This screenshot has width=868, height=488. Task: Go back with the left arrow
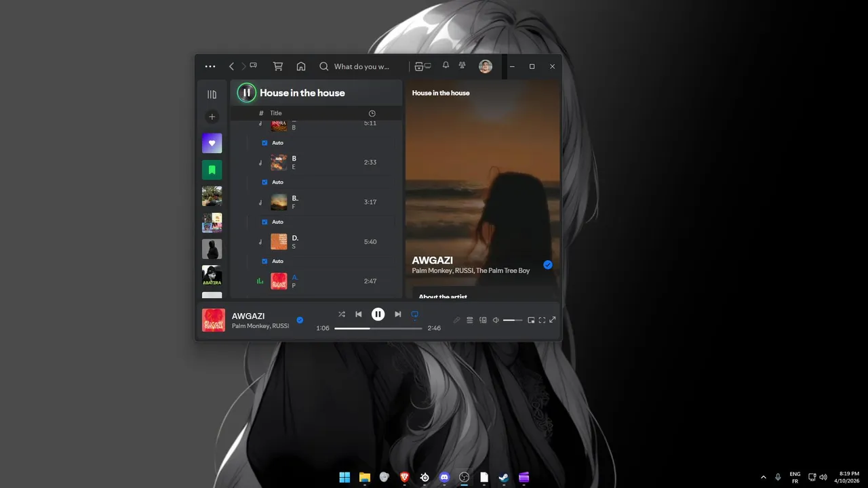click(231, 66)
